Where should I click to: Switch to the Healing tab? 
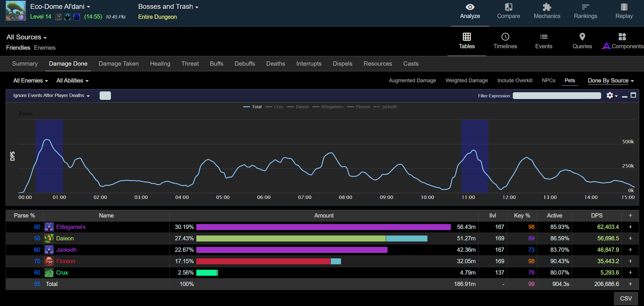(160, 64)
